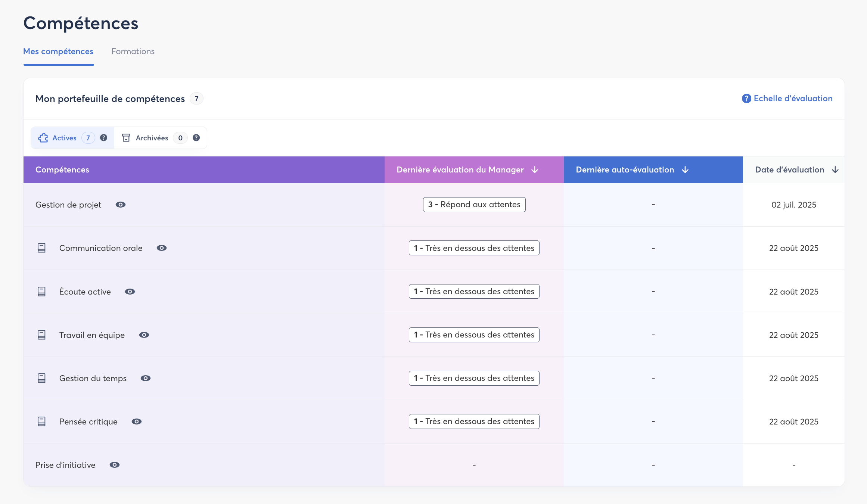The width and height of the screenshot is (867, 504).
Task: Switch to the Formations tab
Action: 133,52
